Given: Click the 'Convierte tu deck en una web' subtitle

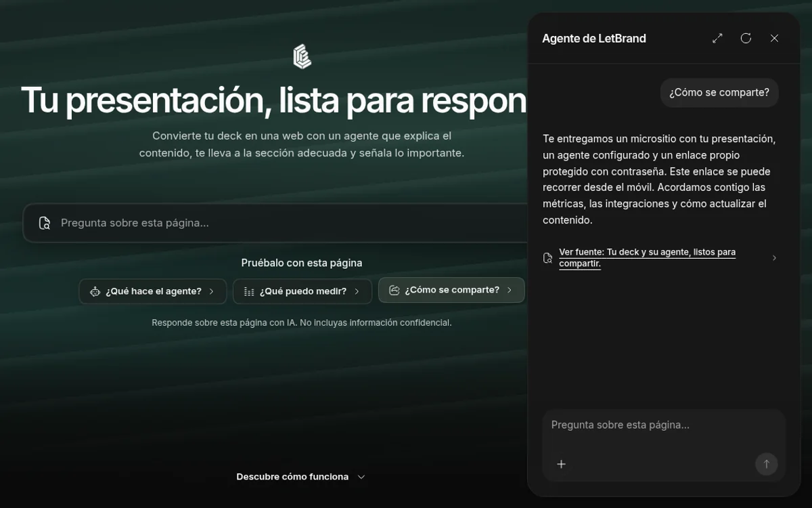Looking at the screenshot, I should tap(302, 144).
